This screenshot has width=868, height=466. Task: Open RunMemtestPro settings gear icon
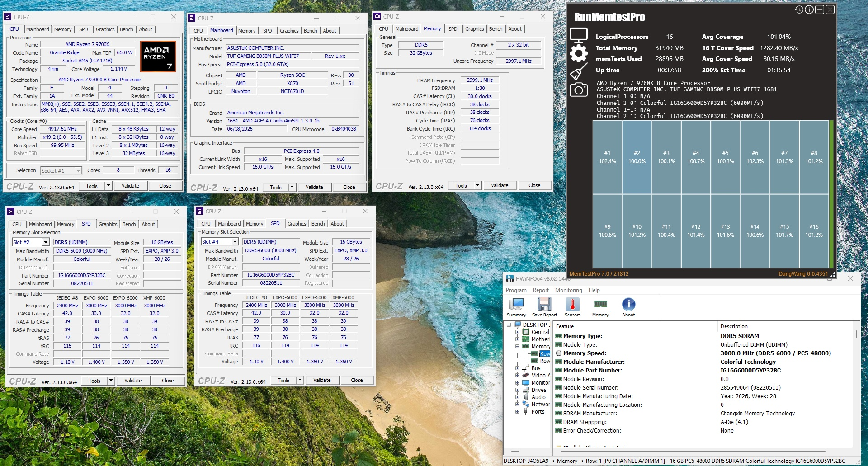point(578,53)
